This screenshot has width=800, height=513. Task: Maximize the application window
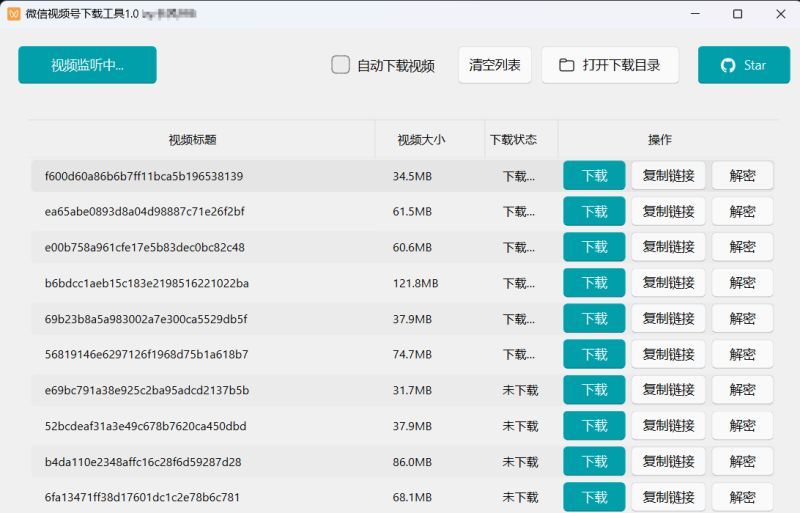pyautogui.click(x=737, y=14)
